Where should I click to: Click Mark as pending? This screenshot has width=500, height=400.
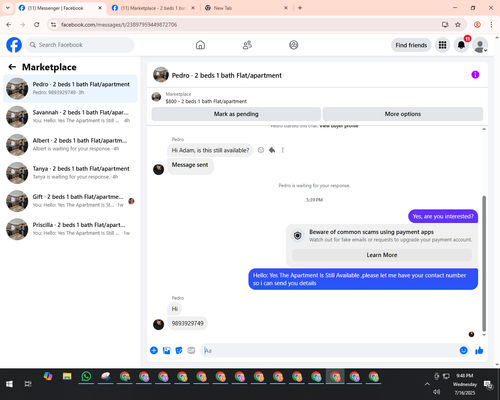tap(236, 114)
